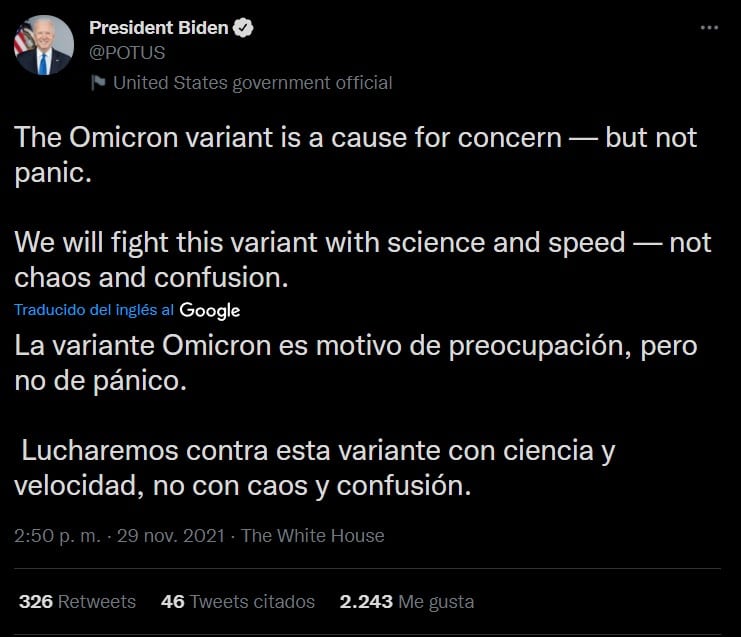
Task: Click the horizontal divider above Retweets count
Action: click(x=370, y=569)
